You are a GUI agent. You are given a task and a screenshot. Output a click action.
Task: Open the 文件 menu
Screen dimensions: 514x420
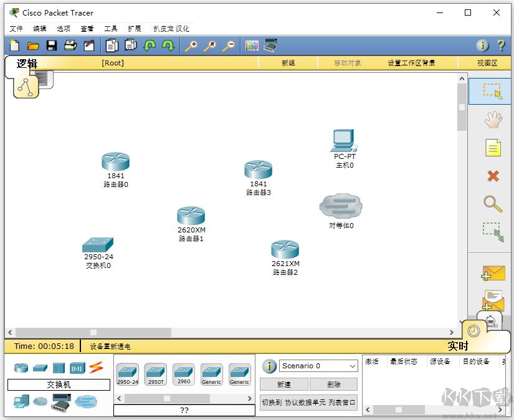[16, 29]
